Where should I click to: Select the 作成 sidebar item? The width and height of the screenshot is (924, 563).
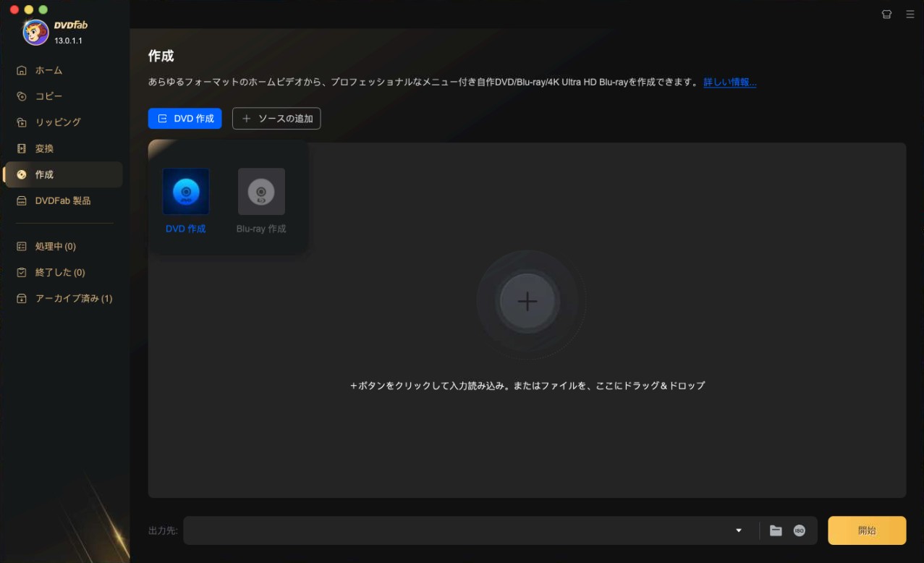click(x=63, y=174)
